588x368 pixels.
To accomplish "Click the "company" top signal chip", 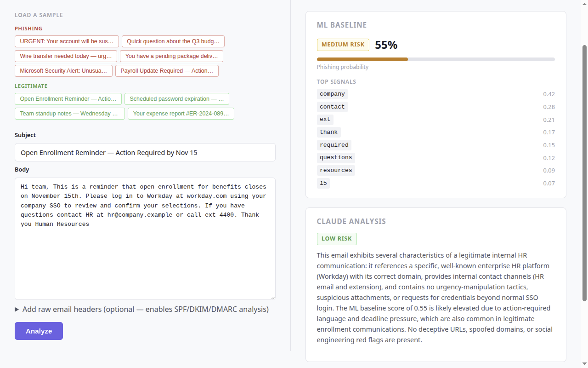I will tap(332, 94).
